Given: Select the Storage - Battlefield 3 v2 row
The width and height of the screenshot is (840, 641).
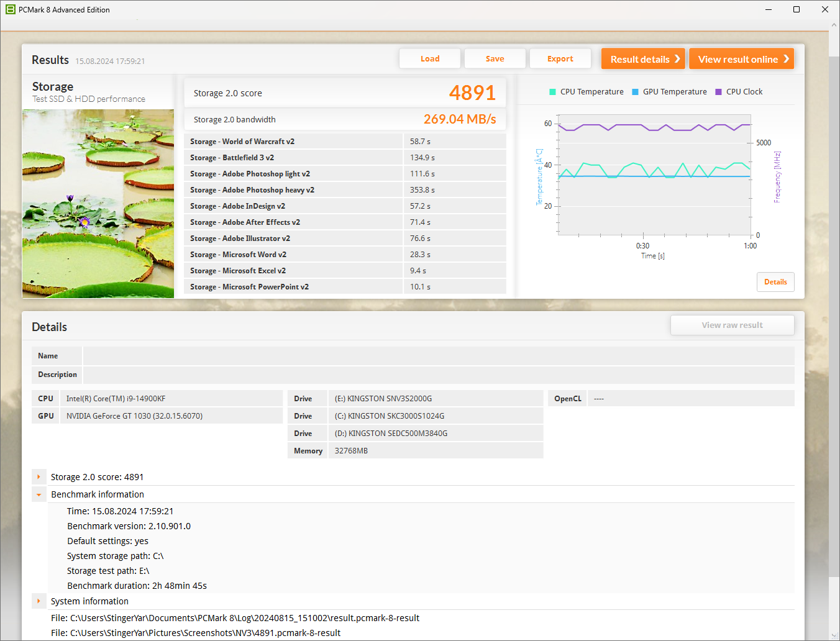Looking at the screenshot, I should (x=345, y=158).
